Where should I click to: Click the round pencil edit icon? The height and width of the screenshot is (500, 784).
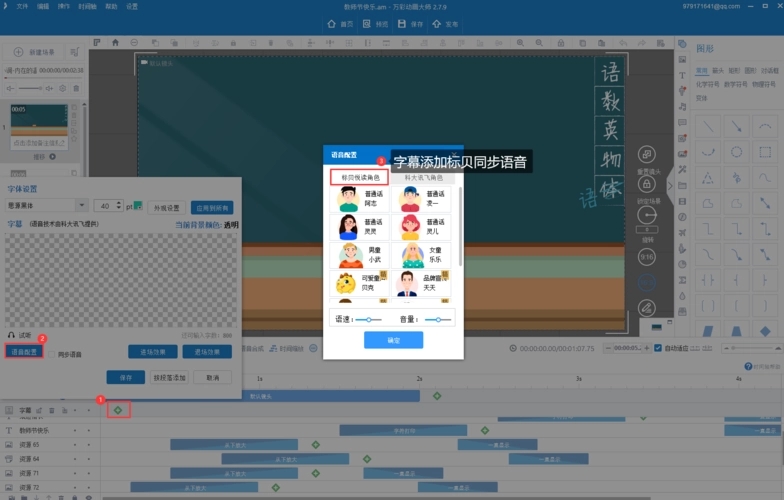pyautogui.click(x=646, y=308)
